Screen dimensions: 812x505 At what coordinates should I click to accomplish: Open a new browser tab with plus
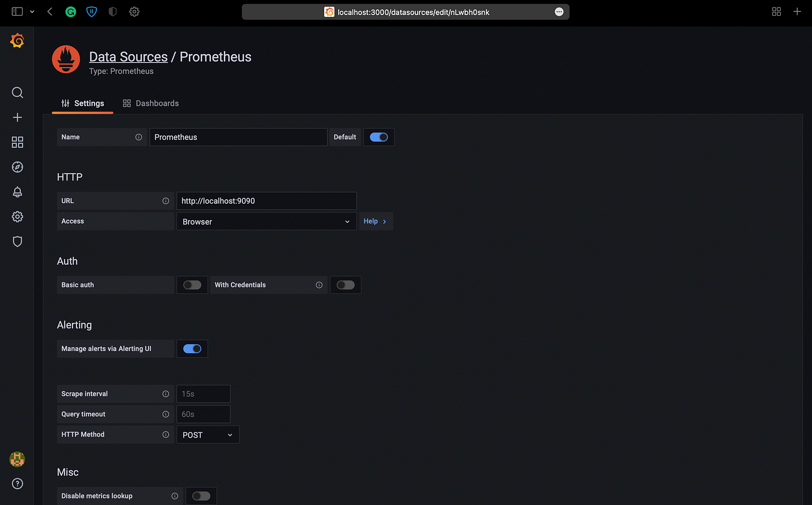(797, 12)
